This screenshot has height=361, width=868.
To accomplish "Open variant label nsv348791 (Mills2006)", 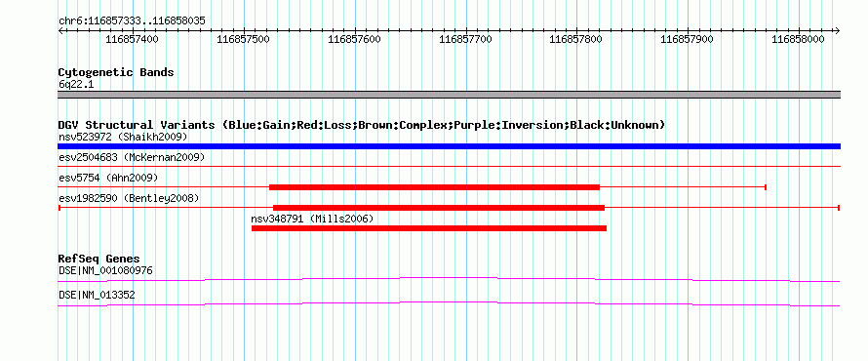I will pos(312,219).
